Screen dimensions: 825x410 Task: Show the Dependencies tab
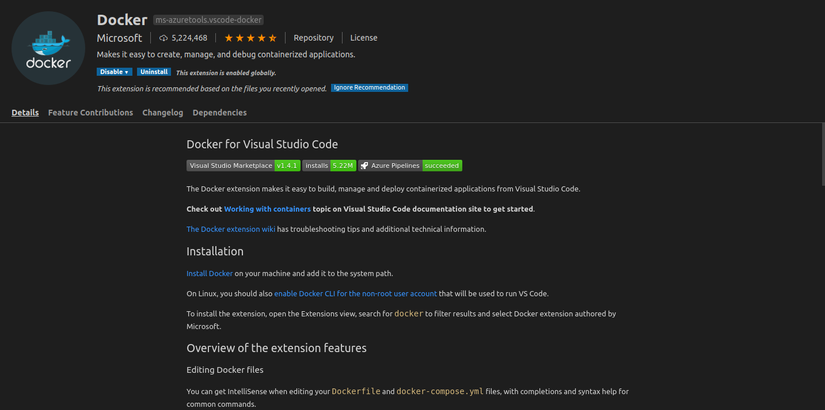tap(219, 113)
